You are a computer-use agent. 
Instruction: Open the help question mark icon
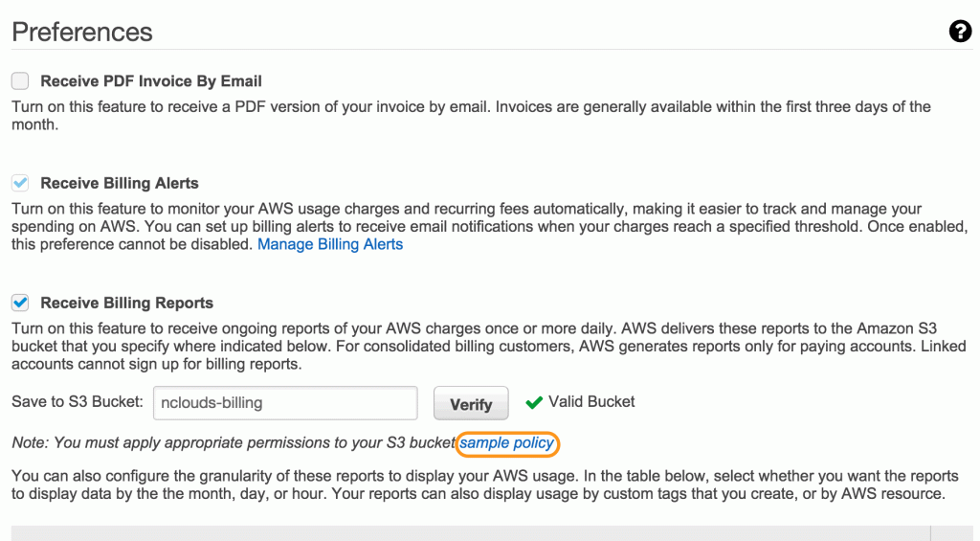(x=960, y=32)
